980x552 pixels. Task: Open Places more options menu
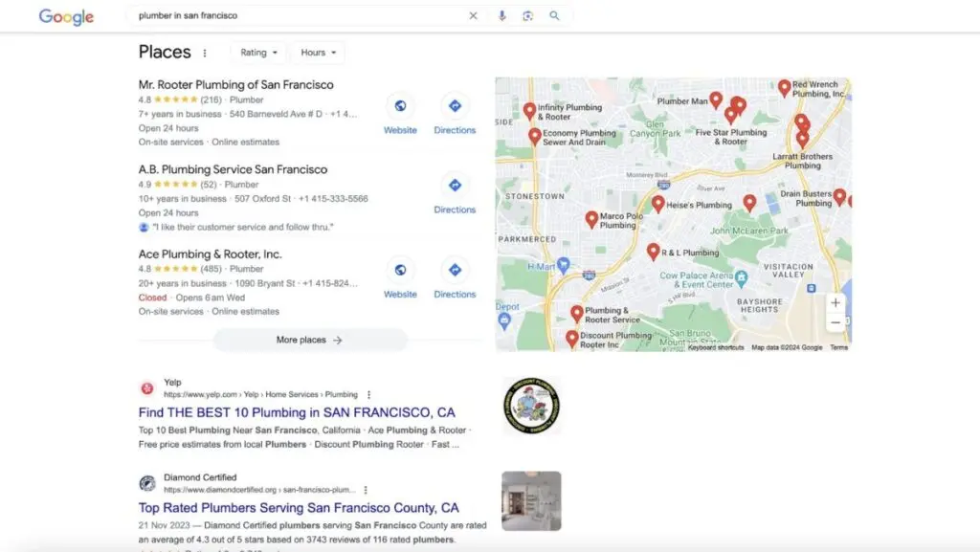pyautogui.click(x=205, y=54)
